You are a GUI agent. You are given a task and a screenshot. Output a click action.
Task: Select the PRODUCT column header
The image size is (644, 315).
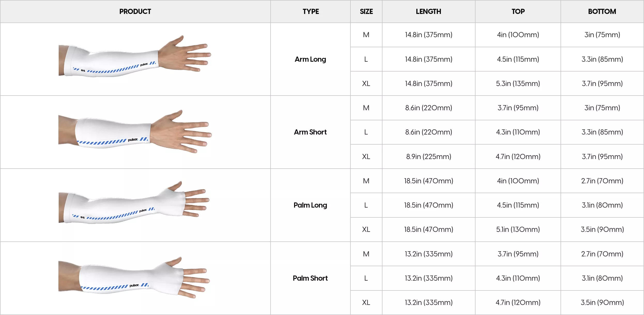tap(135, 11)
